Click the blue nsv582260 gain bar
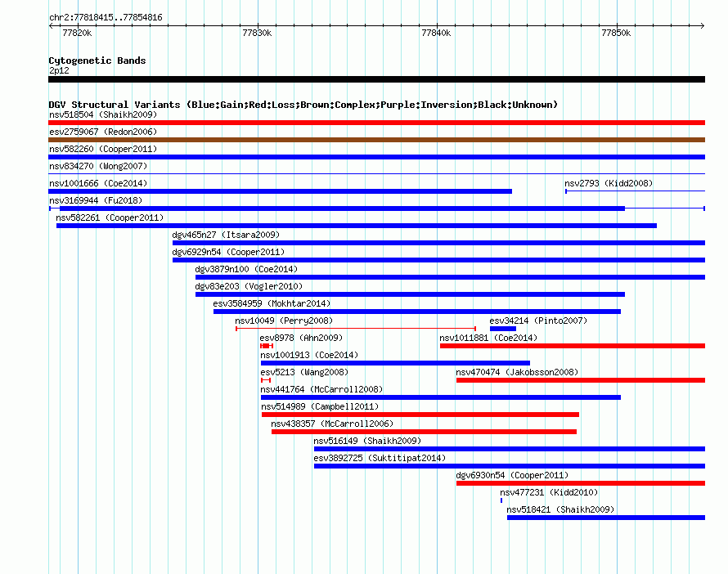Viewport: 728px width, 574px height. click(x=376, y=157)
